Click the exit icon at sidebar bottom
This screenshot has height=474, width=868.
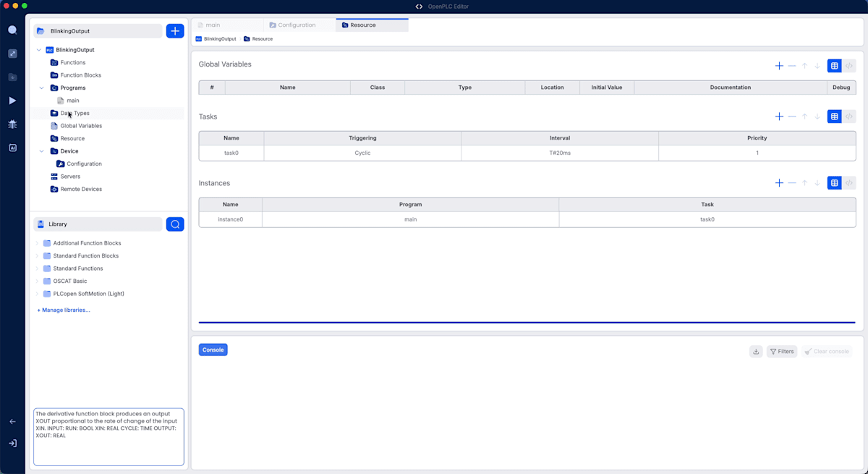pyautogui.click(x=12, y=444)
